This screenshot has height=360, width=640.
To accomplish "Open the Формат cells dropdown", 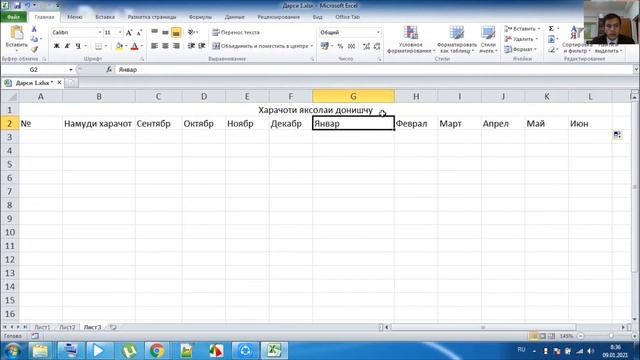I will (x=520, y=49).
